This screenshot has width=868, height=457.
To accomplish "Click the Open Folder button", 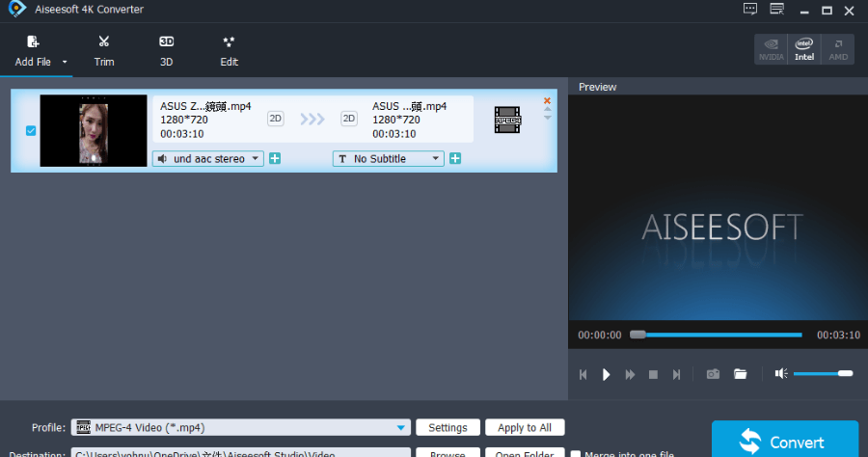I will click(525, 453).
